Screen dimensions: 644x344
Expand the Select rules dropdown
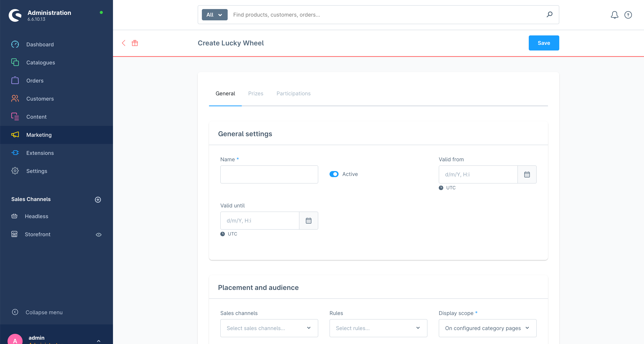(x=378, y=328)
